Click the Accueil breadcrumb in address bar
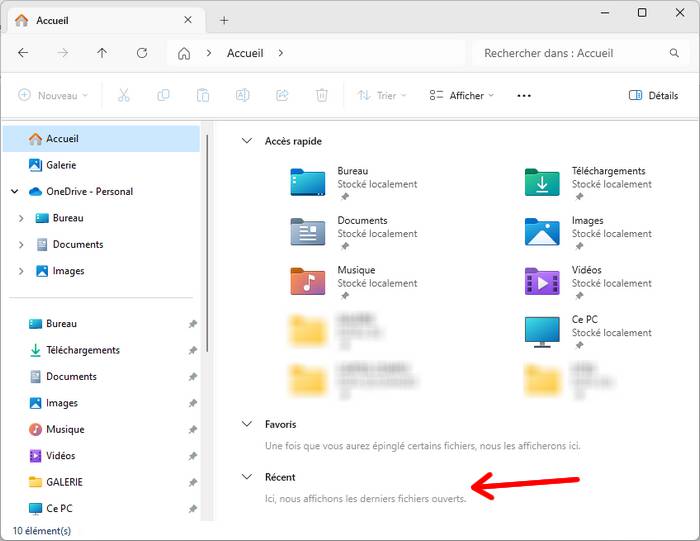The image size is (700, 541). pyautogui.click(x=245, y=53)
